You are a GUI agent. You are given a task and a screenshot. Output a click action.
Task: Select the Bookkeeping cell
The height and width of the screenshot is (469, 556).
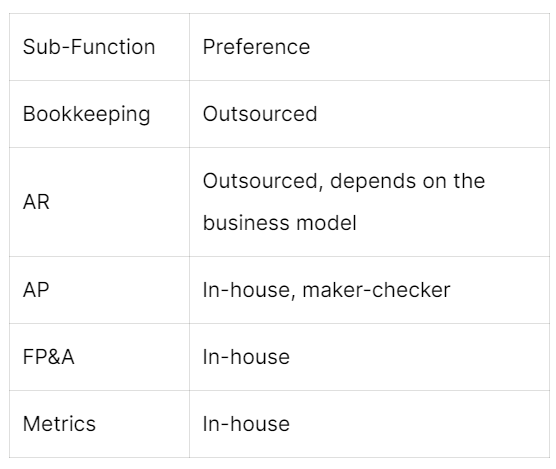point(99,114)
